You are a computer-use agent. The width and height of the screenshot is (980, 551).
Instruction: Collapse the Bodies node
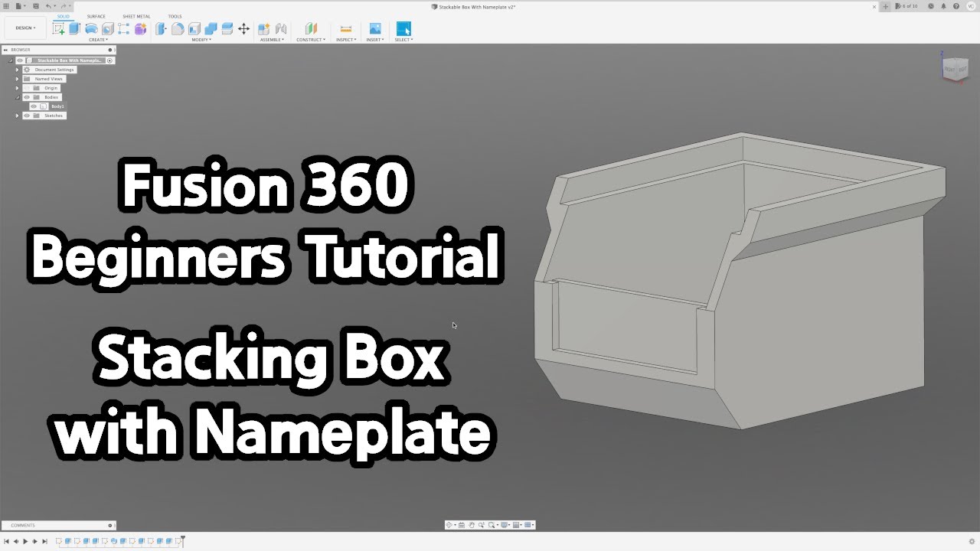pyautogui.click(x=17, y=97)
